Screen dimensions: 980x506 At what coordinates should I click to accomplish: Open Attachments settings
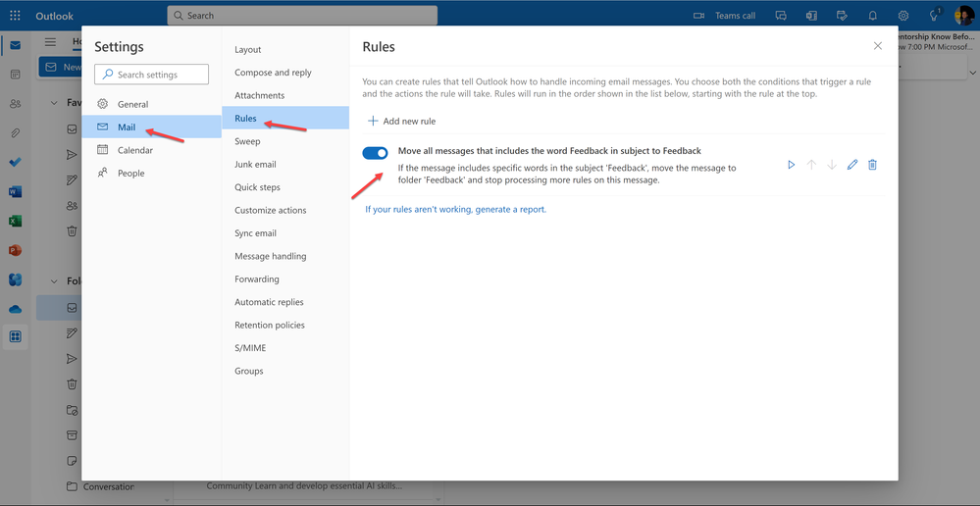pos(285,95)
